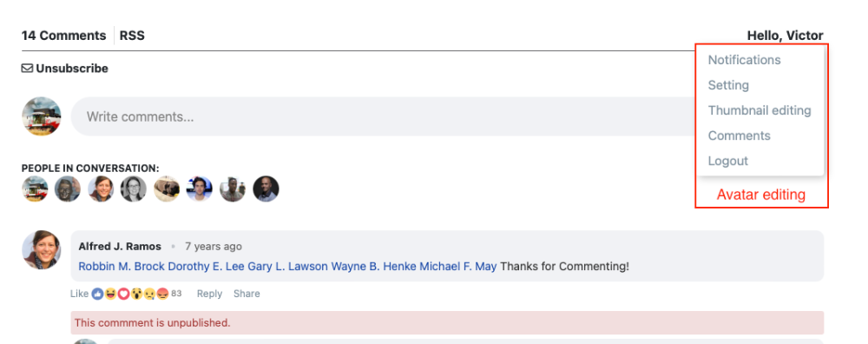Screen dimensions: 868x344
Task: Click the Dorothy E. Lee mention link
Action: click(206, 267)
